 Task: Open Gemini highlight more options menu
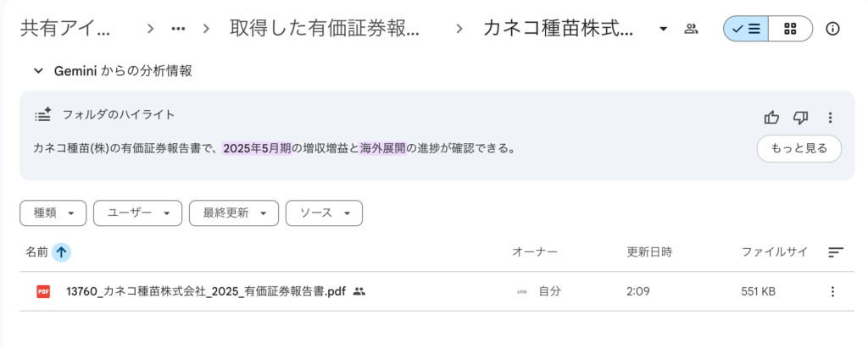pyautogui.click(x=830, y=118)
